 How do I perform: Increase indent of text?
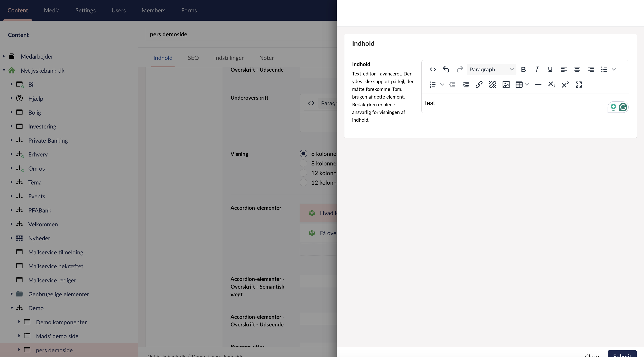pyautogui.click(x=466, y=85)
